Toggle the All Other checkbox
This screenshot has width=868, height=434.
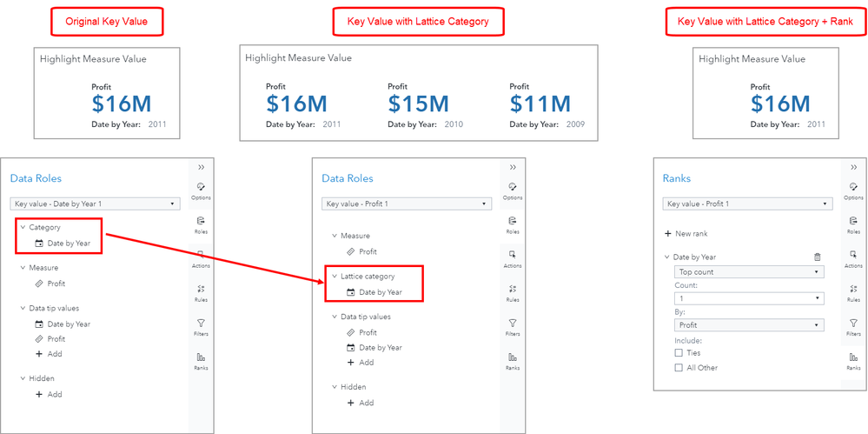tap(679, 368)
